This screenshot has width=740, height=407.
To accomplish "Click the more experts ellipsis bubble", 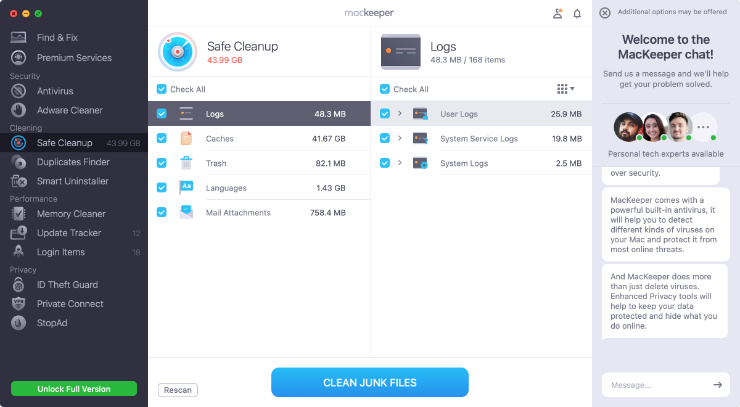I will coord(703,127).
